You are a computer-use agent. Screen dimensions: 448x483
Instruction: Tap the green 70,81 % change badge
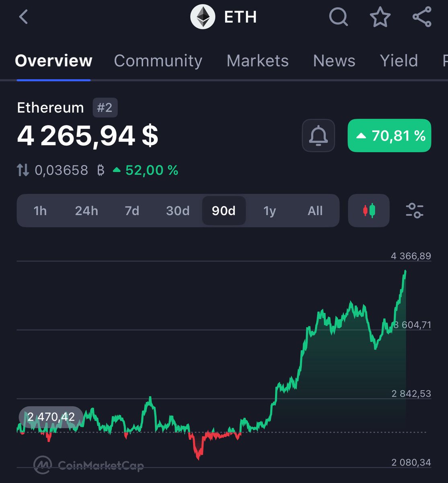click(x=389, y=136)
